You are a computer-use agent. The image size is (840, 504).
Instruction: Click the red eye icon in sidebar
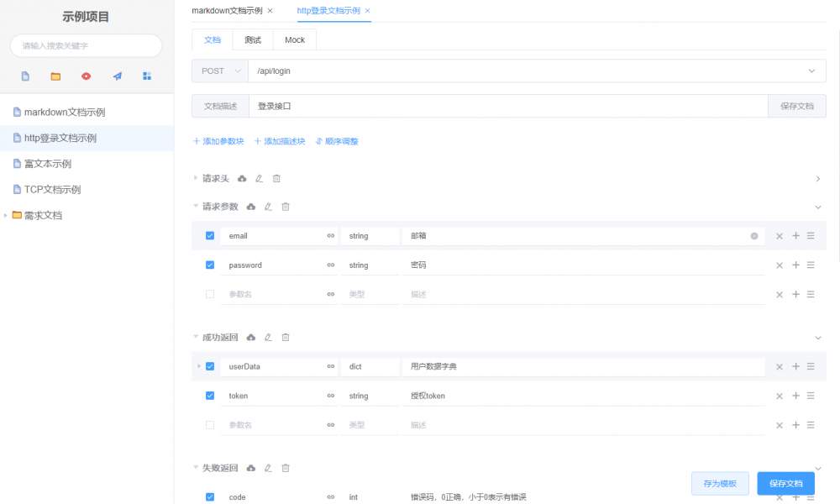click(x=86, y=76)
